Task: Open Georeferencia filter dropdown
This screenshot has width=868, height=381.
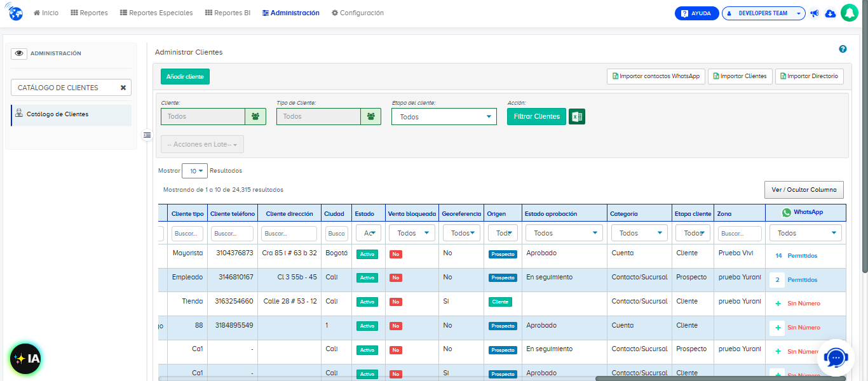Action: pos(461,233)
